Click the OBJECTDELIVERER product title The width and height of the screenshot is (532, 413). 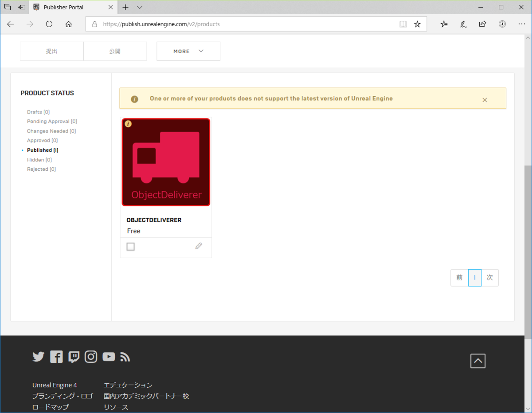(x=154, y=220)
